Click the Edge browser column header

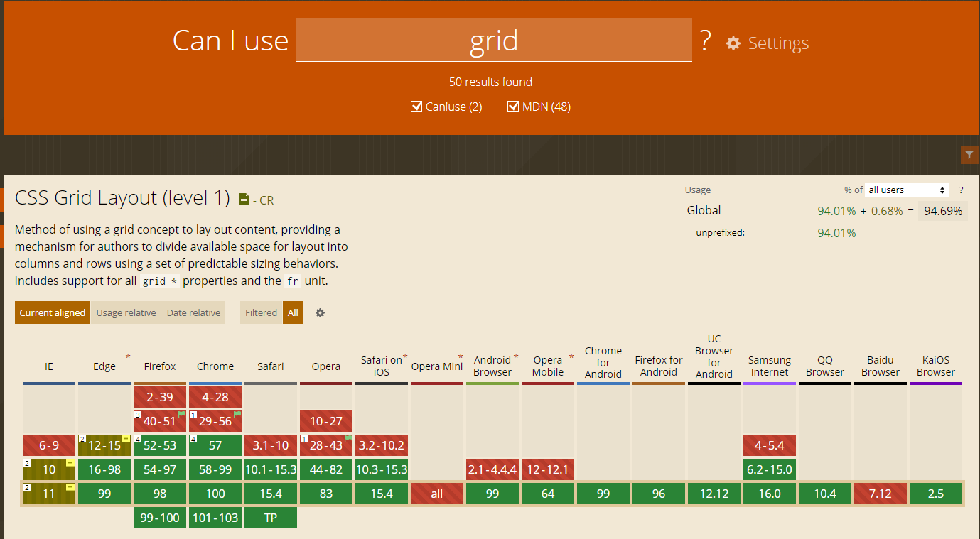point(104,366)
